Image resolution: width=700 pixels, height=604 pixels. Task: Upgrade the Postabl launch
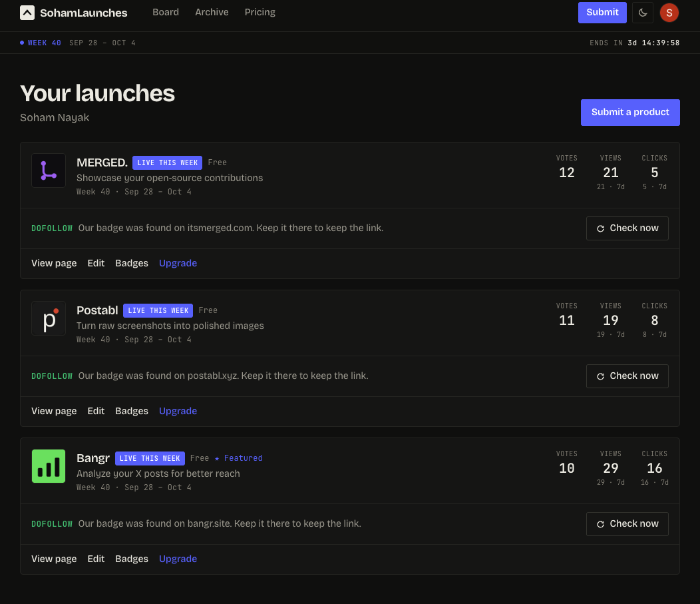(178, 411)
